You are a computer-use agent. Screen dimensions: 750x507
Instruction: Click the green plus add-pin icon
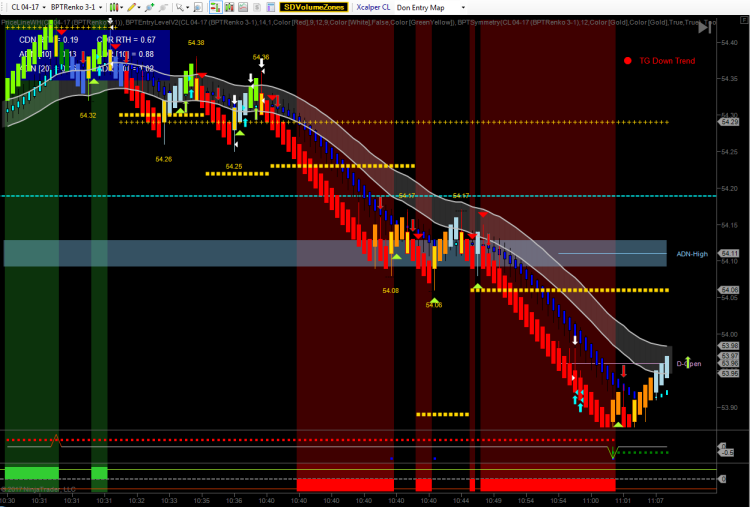[150, 7]
